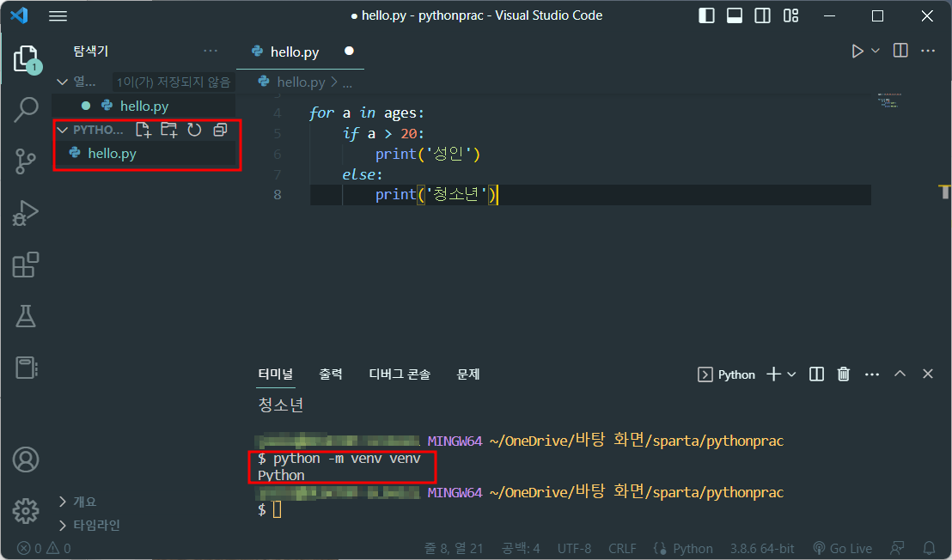Screen dimensions: 952x560
Task: Click the 줄 8, 열 21 status item
Action: (454, 549)
